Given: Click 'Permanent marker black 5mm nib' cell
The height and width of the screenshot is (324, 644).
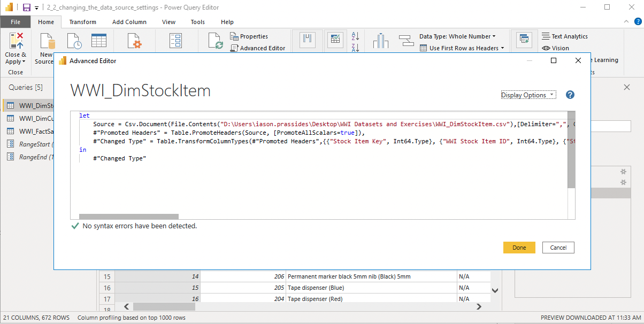Looking at the screenshot, I should click(372, 276).
